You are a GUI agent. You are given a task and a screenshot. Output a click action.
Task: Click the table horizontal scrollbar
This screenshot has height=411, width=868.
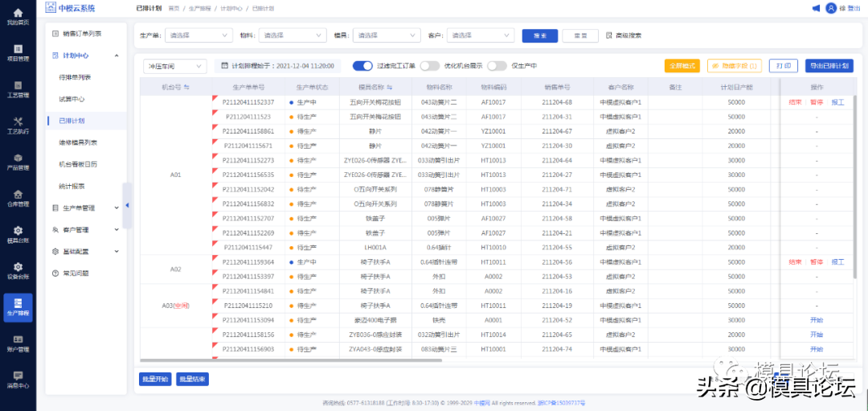coord(291,360)
